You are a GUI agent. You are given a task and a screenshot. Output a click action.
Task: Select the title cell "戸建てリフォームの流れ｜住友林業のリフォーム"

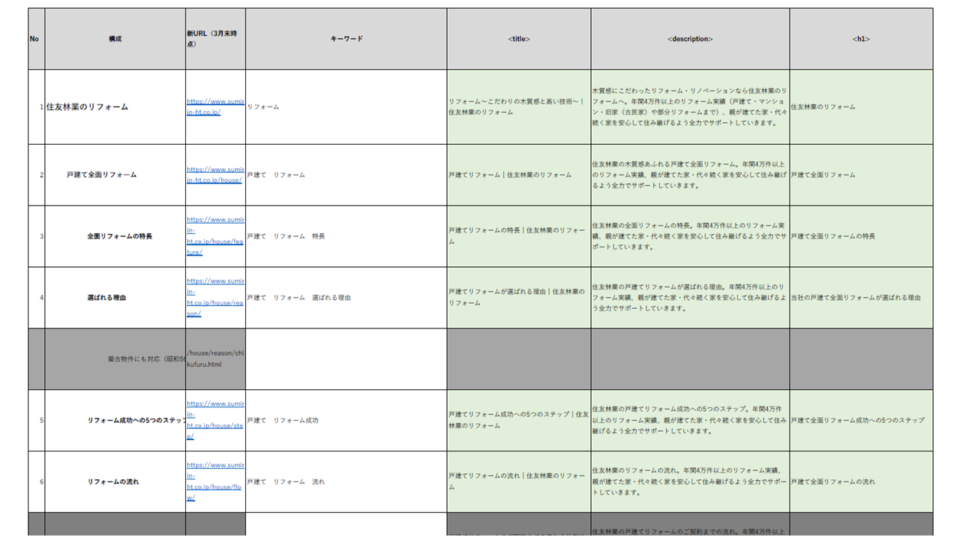tap(519, 482)
